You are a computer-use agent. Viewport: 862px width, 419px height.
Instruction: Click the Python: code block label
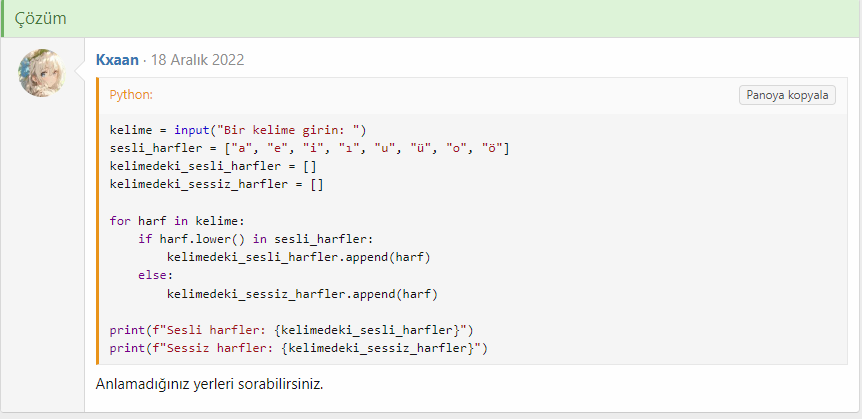[x=131, y=95]
